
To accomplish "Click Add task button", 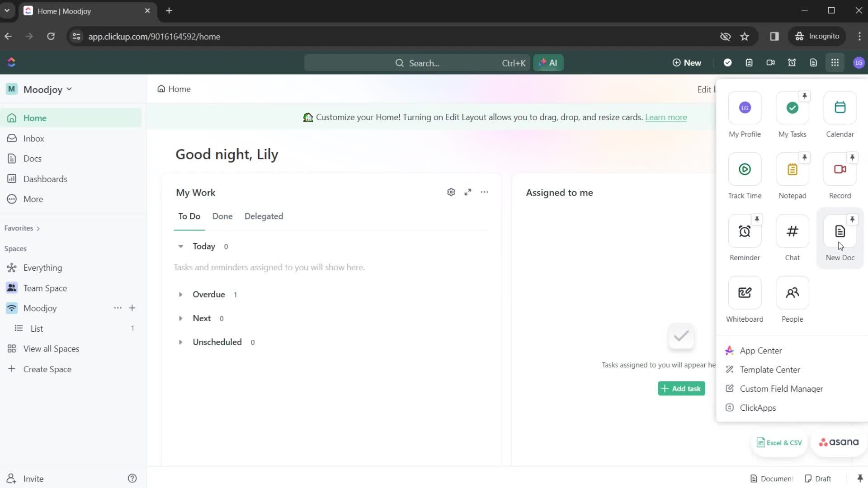I will [681, 388].
